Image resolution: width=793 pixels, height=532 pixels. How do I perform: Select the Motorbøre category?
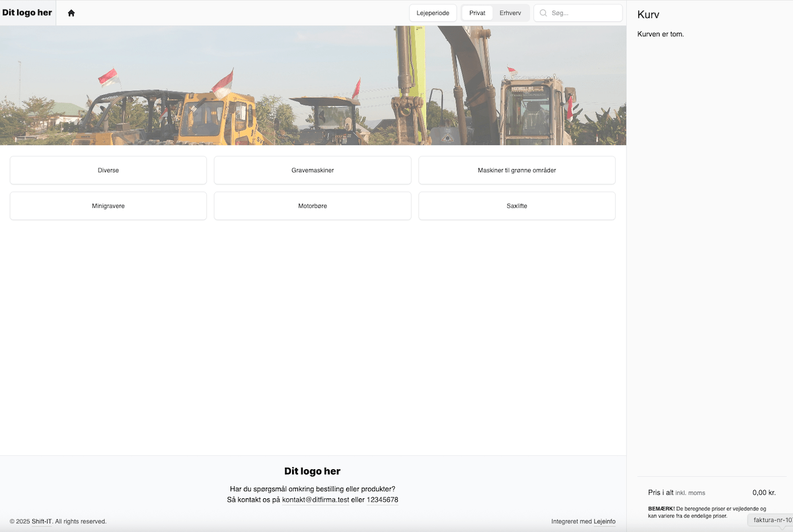pos(313,206)
